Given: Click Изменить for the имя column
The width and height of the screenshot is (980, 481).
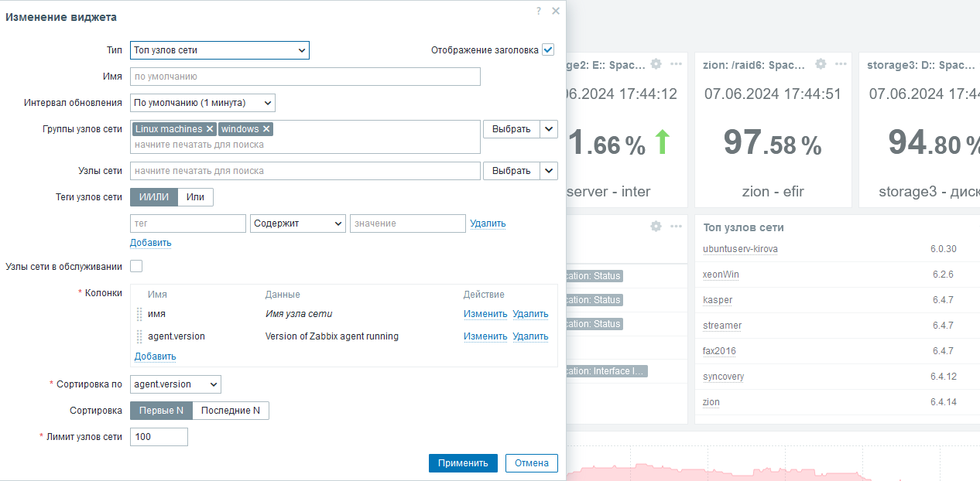Looking at the screenshot, I should (x=485, y=314).
